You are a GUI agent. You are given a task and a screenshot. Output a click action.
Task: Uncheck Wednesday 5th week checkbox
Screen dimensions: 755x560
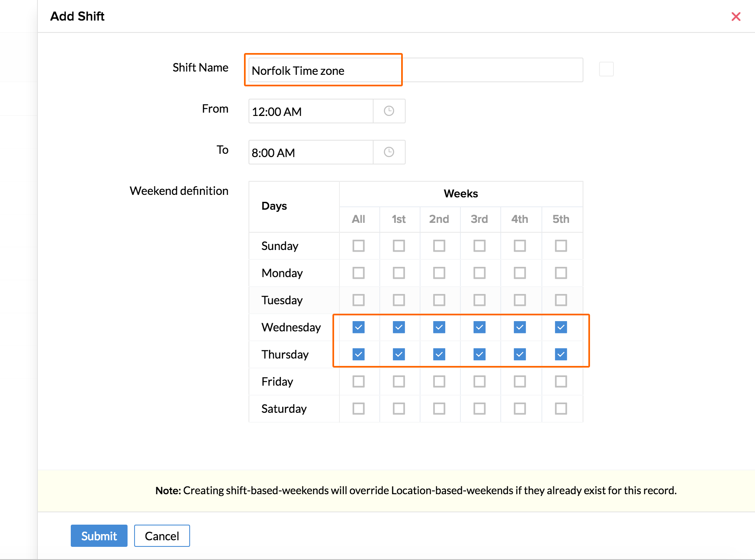(561, 327)
